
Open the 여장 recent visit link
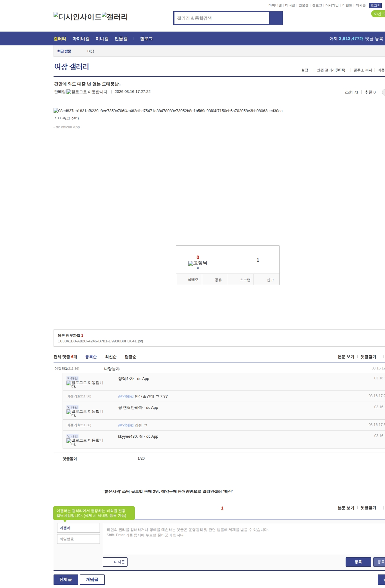point(91,51)
